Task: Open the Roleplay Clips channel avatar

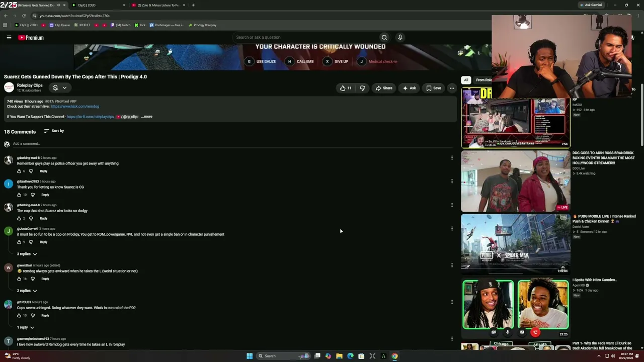Action: tap(9, 87)
